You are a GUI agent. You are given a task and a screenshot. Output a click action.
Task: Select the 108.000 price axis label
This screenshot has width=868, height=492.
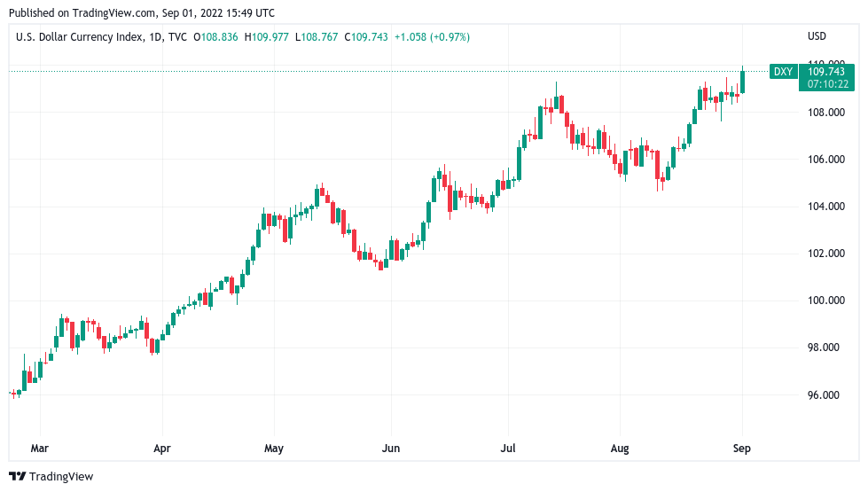pyautogui.click(x=826, y=113)
